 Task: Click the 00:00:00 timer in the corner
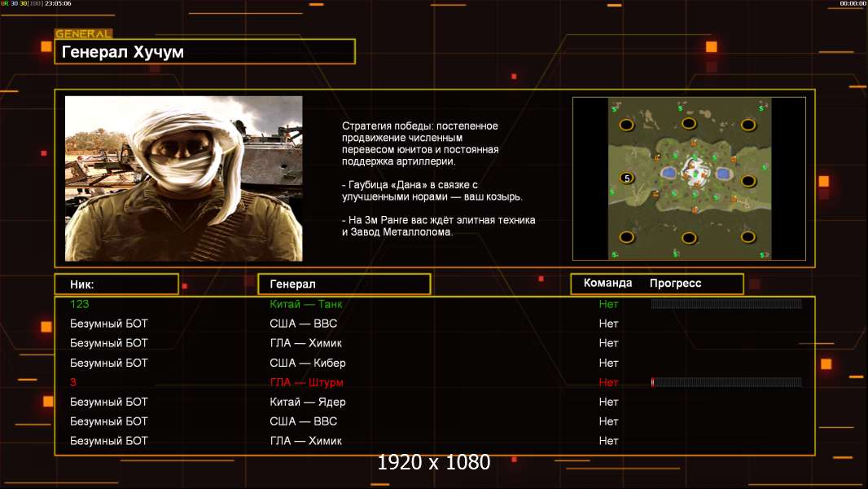pyautogui.click(x=853, y=3)
